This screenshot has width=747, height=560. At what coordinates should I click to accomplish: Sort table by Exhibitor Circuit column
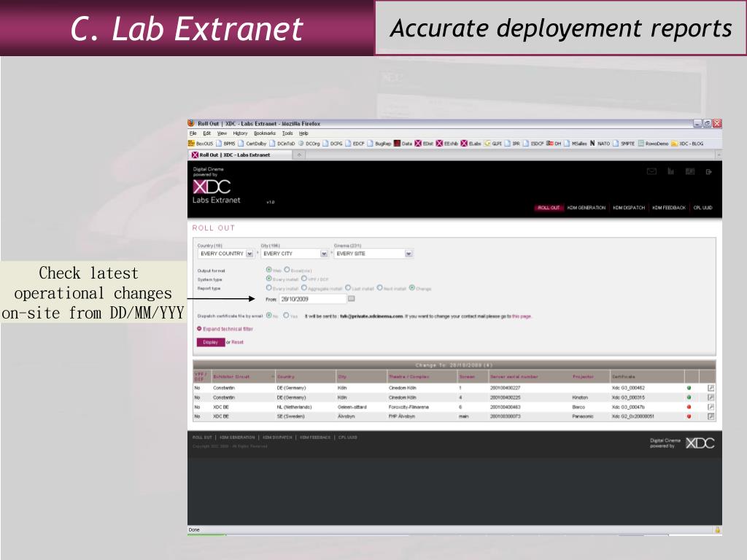click(231, 377)
